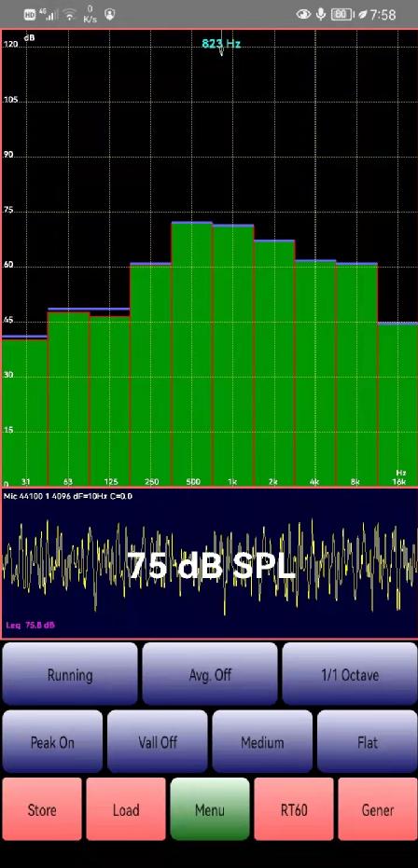Tap the eye comfort icon in status bar
This screenshot has width=418, height=868.
pos(303,14)
